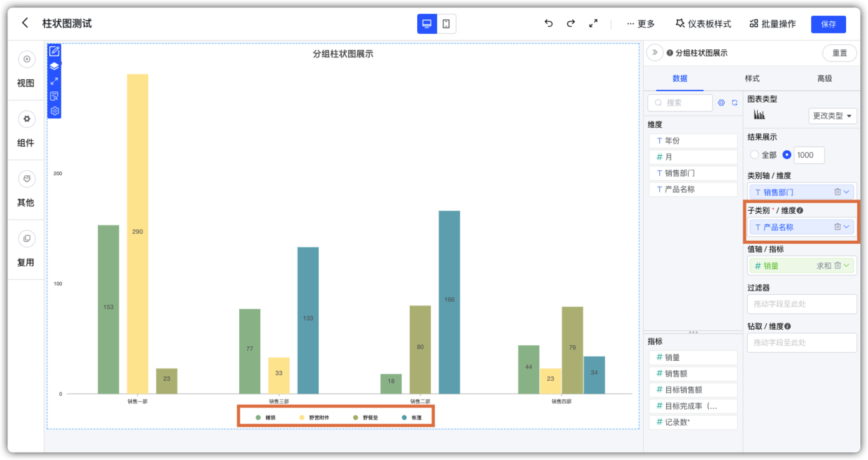The image size is (868, 460).
Task: Click the 重置 button
Action: [x=839, y=53]
